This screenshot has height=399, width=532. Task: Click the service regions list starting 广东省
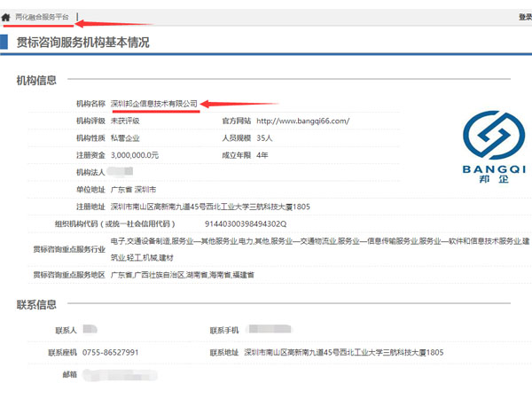pyautogui.click(x=182, y=275)
